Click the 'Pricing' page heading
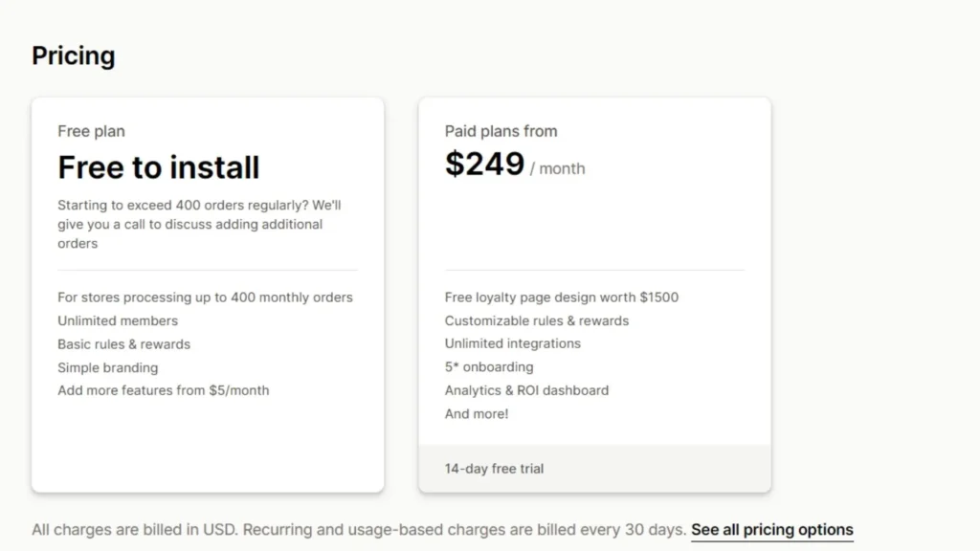Viewport: 980px width, 551px height. 74,55
